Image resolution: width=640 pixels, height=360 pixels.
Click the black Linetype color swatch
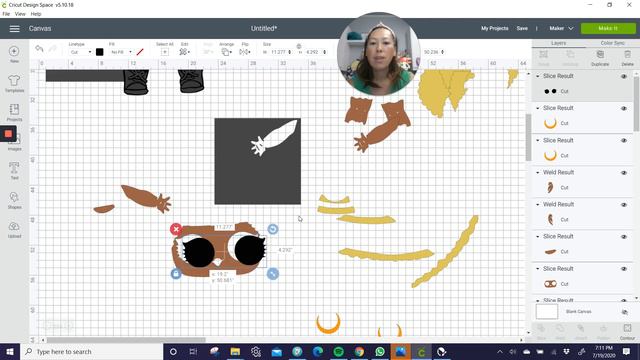pyautogui.click(x=99, y=52)
